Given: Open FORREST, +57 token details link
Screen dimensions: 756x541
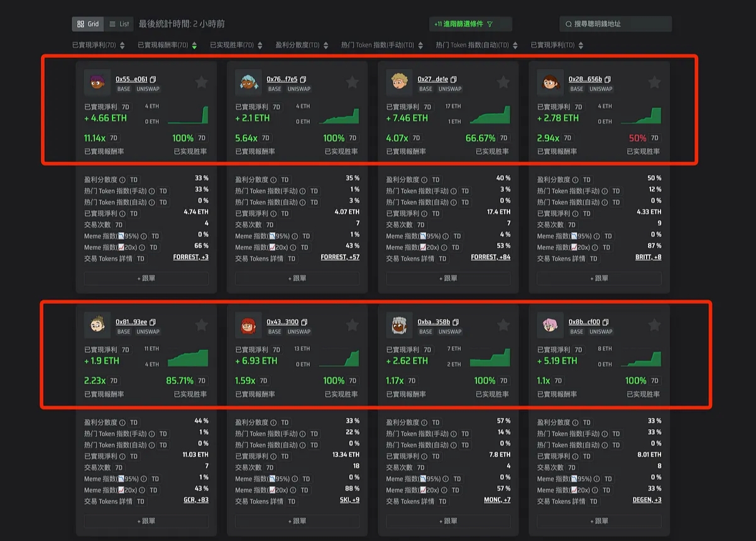Looking at the screenshot, I should (340, 258).
